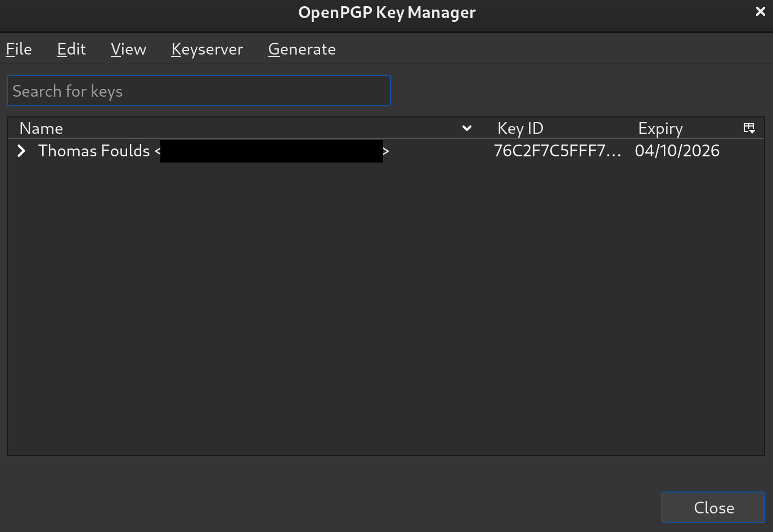Screen dimensions: 773x532
Task: Click the expiry date 04/10/2026
Action: 677,151
